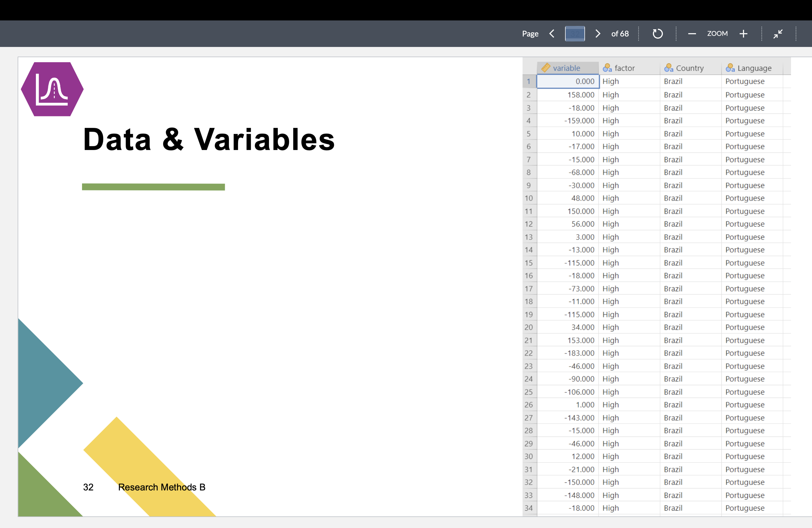Click the ruler icon on the variable column
This screenshot has height=528, width=812.
click(x=546, y=68)
